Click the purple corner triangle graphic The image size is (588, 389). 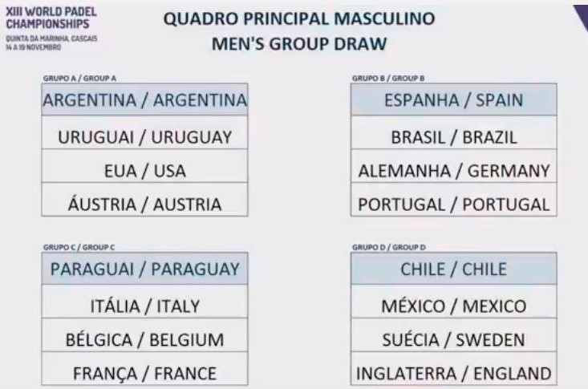(581, 17)
